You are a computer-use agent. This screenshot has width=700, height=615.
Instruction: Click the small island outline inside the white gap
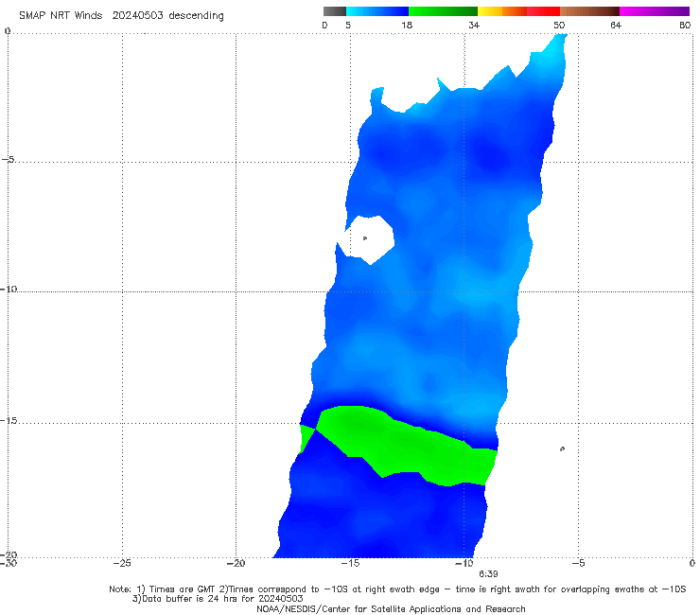(x=365, y=238)
